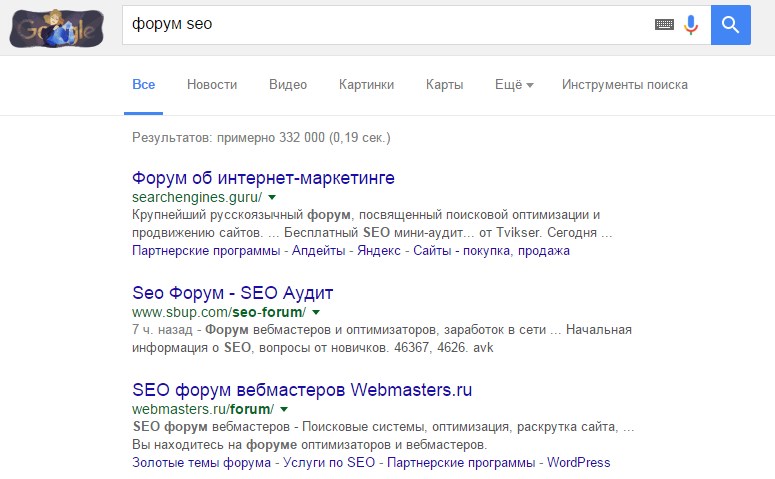Expand the 'Ещё' dropdown menu
775x479 pixels.
click(x=514, y=85)
